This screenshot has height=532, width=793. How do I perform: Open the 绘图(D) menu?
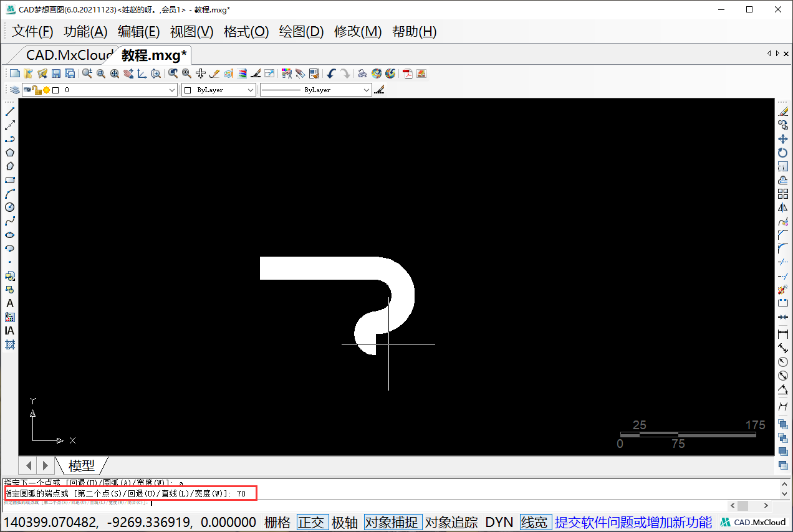click(301, 32)
